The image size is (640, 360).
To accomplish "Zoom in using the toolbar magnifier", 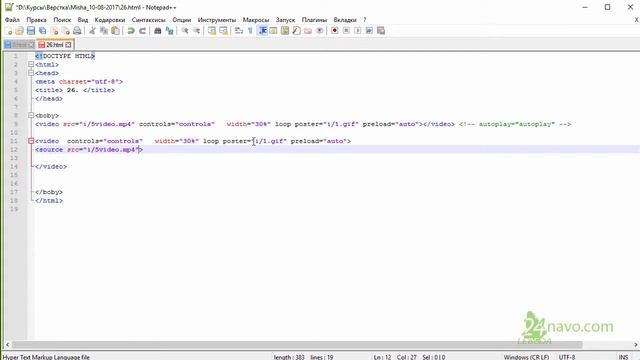I will coord(185,31).
